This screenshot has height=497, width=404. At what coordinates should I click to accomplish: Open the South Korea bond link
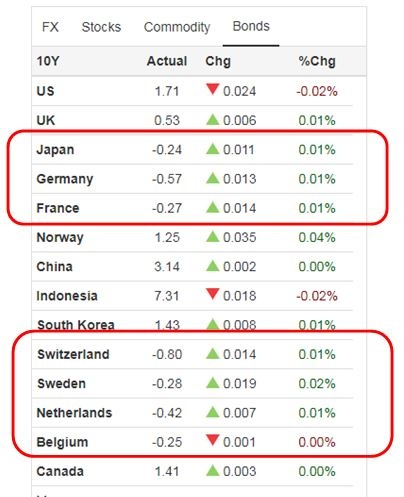[x=76, y=325]
